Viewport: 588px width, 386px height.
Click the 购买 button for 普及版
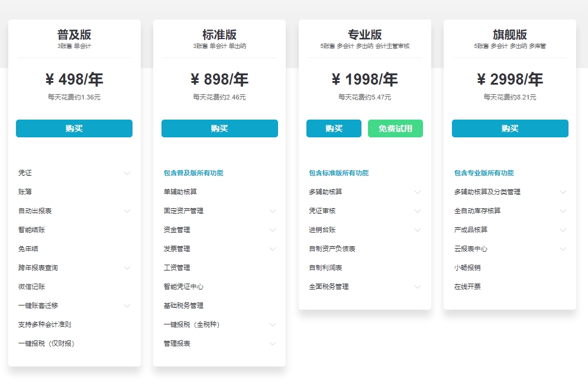(x=74, y=128)
